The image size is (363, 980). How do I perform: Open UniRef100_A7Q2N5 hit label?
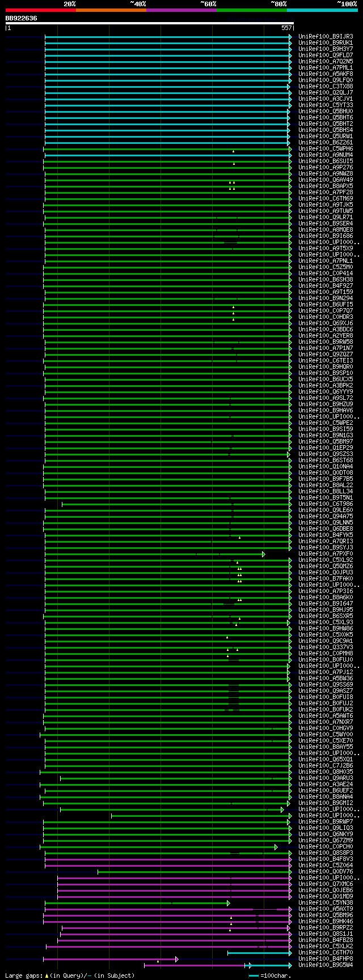[326, 62]
